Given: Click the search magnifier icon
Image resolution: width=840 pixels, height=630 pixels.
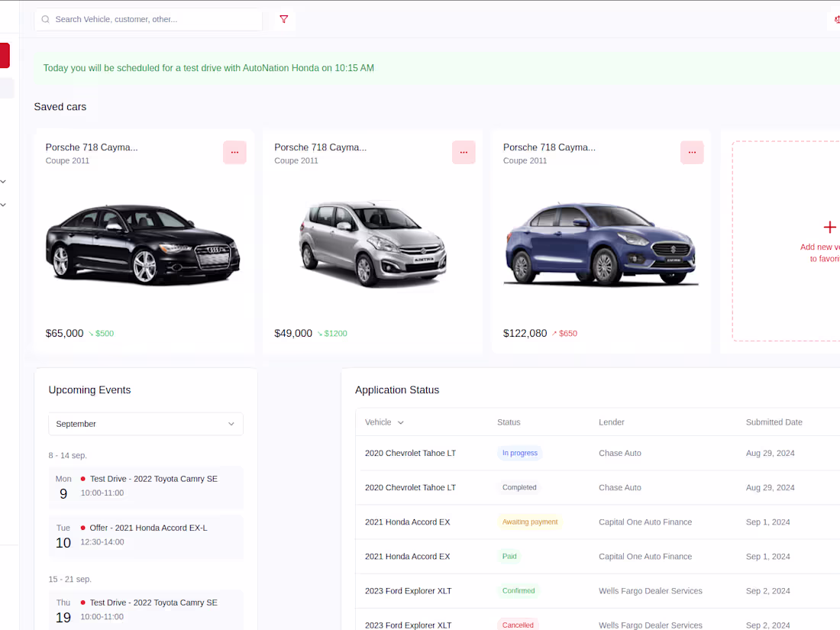Looking at the screenshot, I should 45,18.
